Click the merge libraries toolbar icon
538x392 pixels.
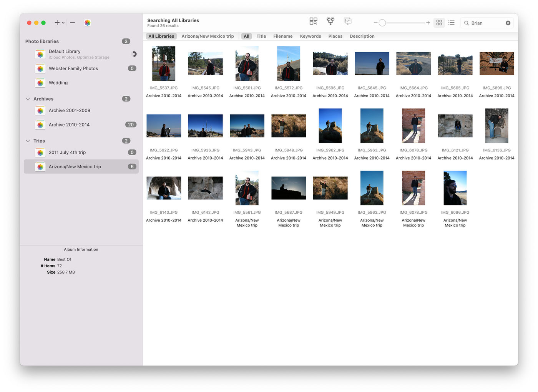click(330, 21)
